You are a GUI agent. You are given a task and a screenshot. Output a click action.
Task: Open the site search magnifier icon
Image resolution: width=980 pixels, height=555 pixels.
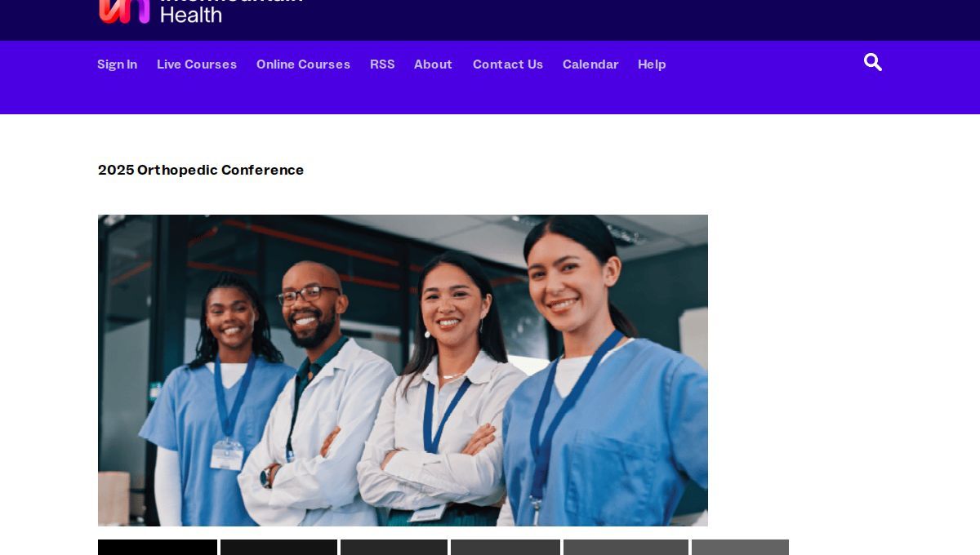873,62
